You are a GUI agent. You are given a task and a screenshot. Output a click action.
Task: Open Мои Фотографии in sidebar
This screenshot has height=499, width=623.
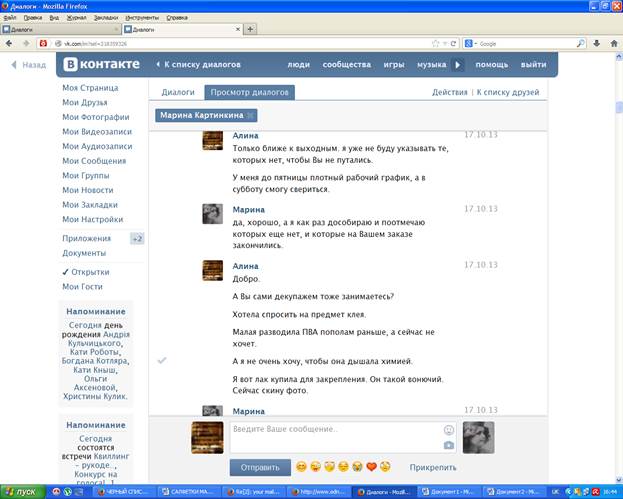click(96, 117)
